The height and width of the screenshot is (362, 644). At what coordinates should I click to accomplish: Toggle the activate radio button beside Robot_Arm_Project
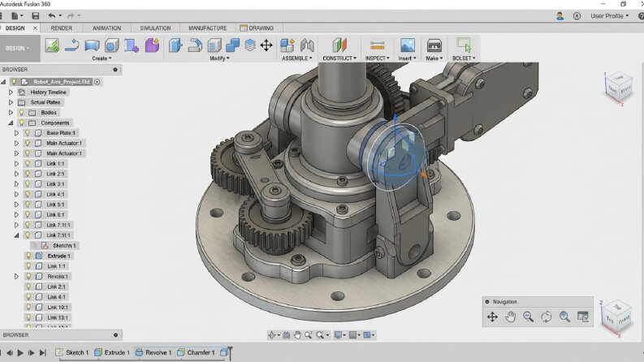click(97, 82)
